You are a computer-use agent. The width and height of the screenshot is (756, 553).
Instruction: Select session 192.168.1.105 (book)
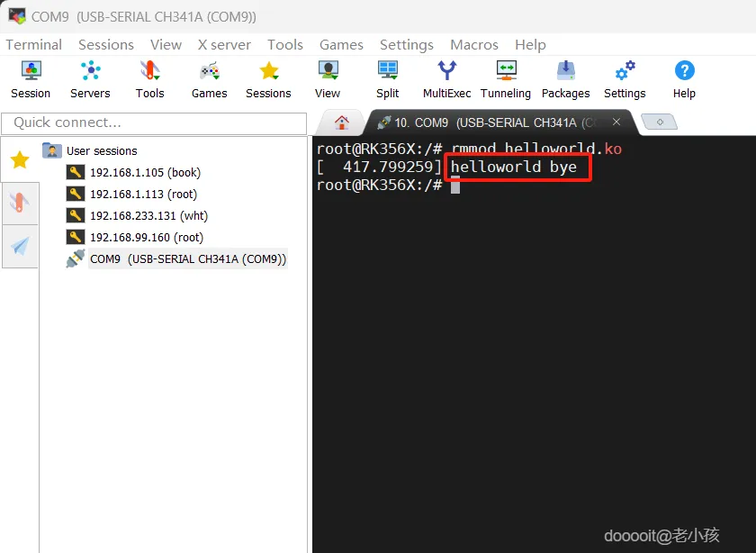145,172
